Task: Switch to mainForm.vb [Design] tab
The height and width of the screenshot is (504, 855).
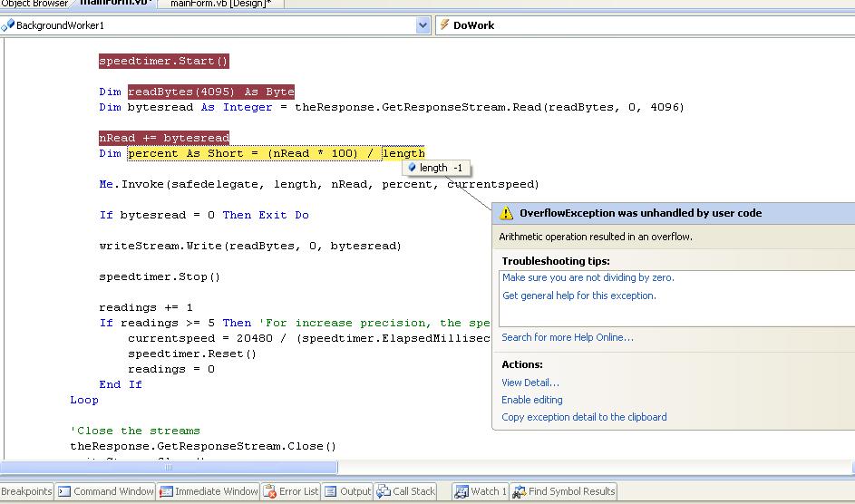Action: [x=221, y=4]
